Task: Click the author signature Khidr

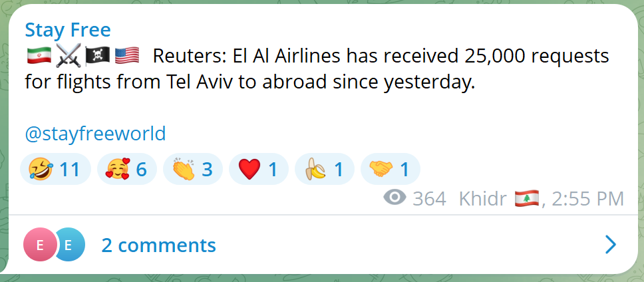Action: (482, 199)
